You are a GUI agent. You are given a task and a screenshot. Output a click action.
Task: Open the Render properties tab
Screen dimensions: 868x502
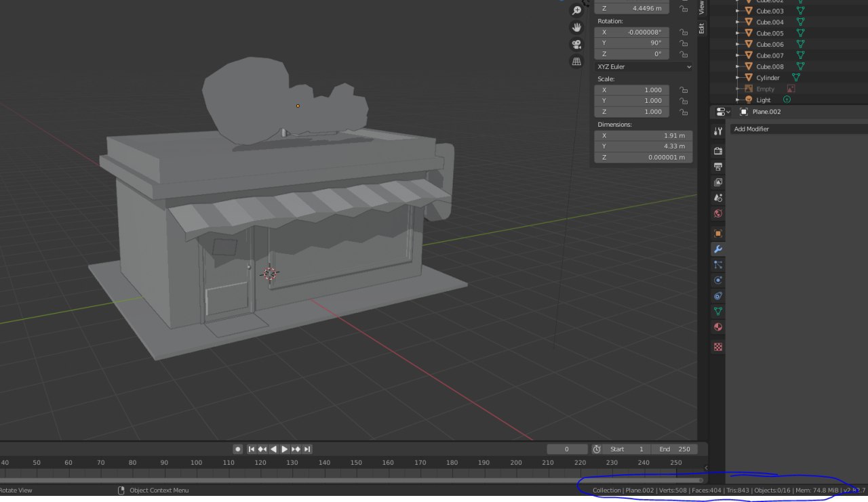(718, 150)
